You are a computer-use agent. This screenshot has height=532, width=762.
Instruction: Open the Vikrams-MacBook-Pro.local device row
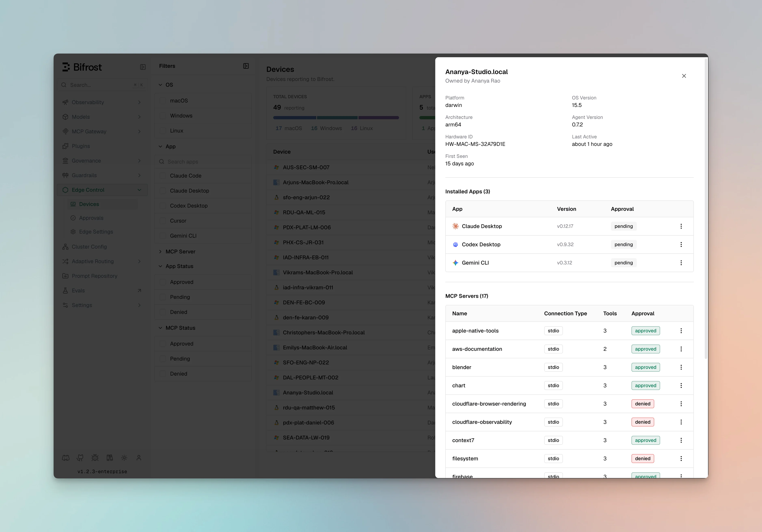click(x=351, y=273)
